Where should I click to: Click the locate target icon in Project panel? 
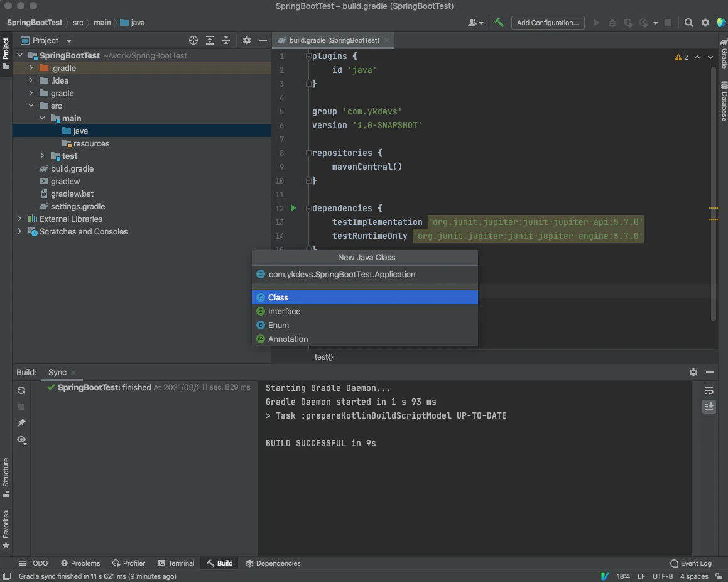tap(193, 40)
